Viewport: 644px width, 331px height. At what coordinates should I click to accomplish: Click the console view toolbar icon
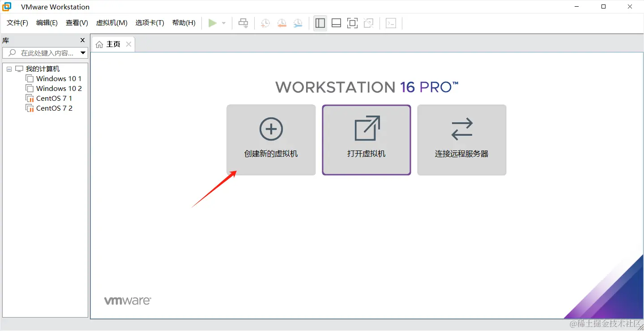click(391, 23)
